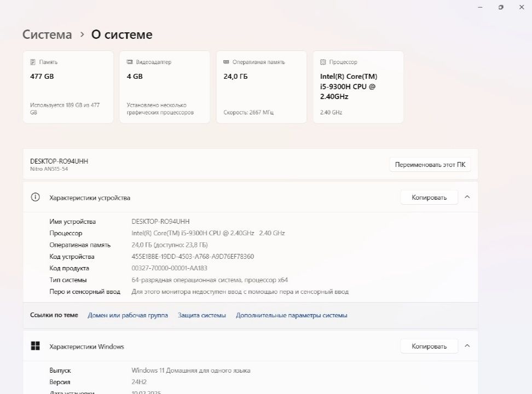The height and width of the screenshot is (394, 532).
Task: Click the Память storage card icon
Action: tap(33, 62)
